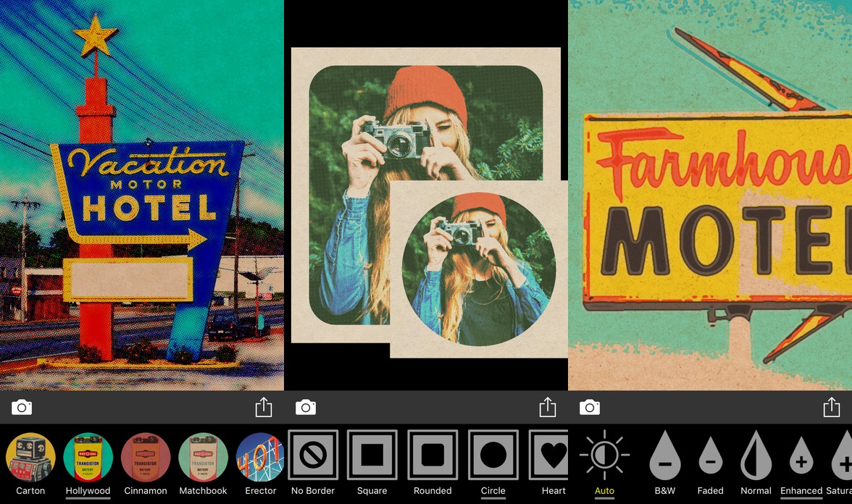Tap the camera icon below the Farmhouse Motel image
The width and height of the screenshot is (852, 504).
(590, 408)
